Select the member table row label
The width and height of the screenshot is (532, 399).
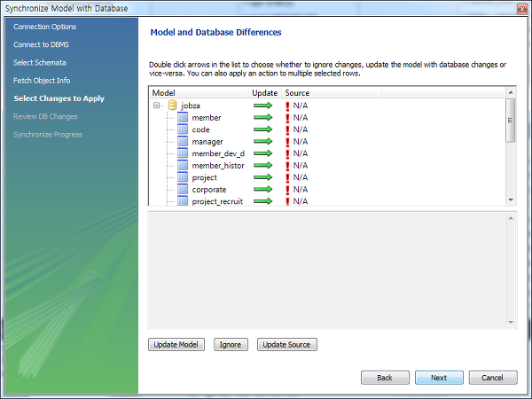207,118
